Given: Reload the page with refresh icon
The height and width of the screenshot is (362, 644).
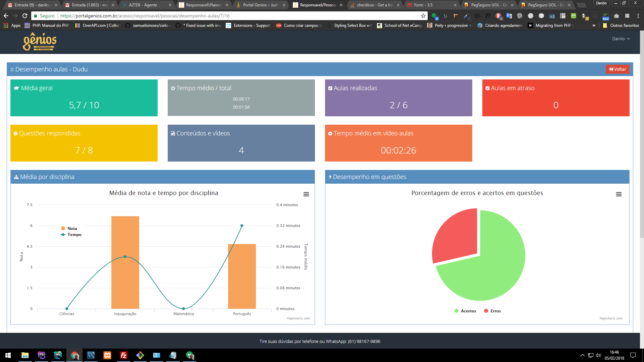Looking at the screenshot, I should (25, 16).
